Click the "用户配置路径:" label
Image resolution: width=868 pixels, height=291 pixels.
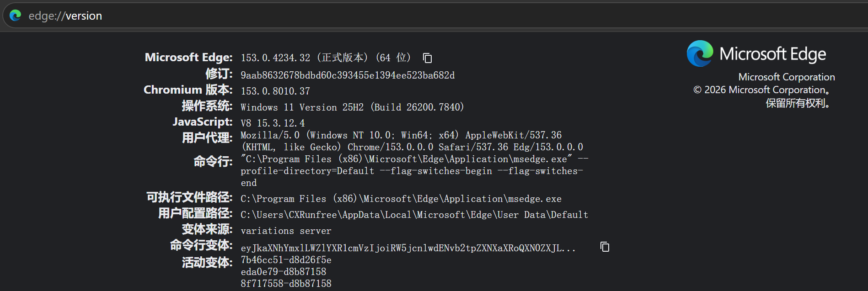[195, 213]
